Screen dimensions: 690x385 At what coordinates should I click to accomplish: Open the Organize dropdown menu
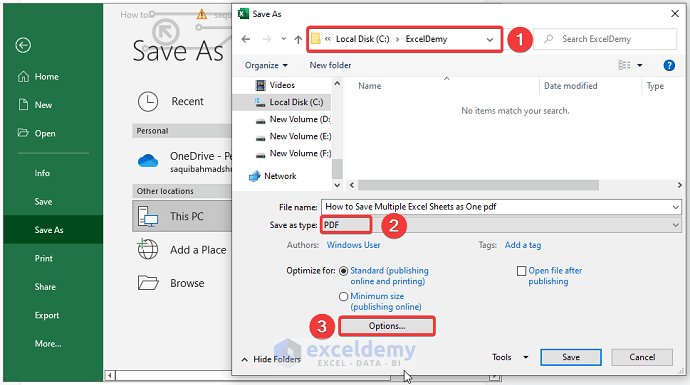coord(266,65)
